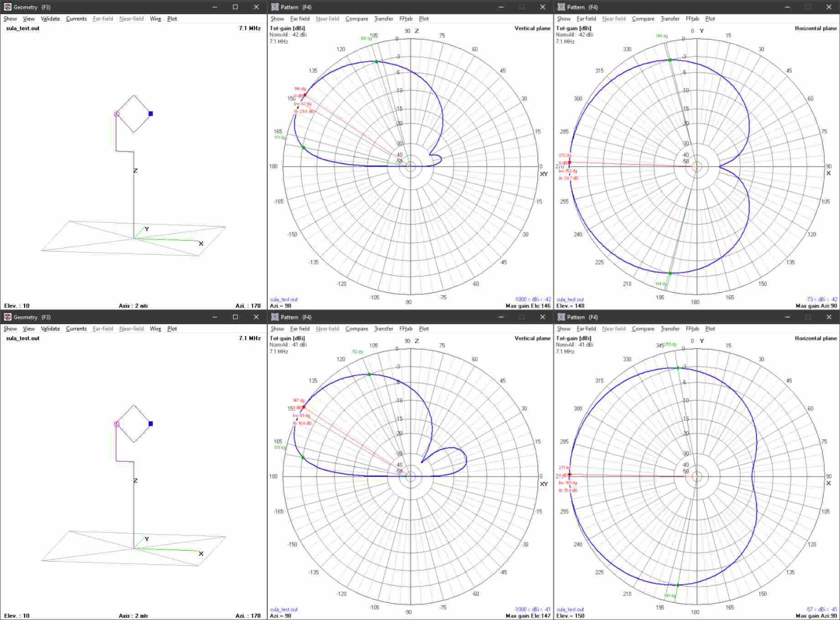
Task: Open the Far field menu in the top vertical-plane window
Action: (300, 18)
